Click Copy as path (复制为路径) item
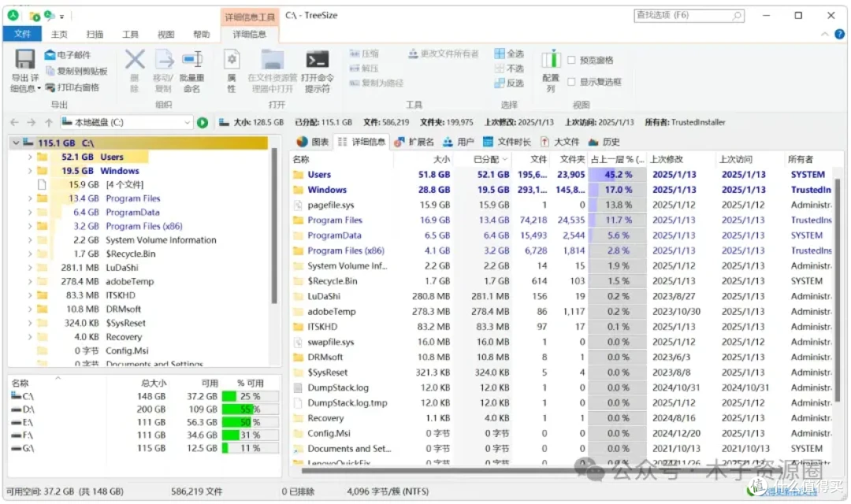Screen dimensions: 851x504 tap(377, 83)
